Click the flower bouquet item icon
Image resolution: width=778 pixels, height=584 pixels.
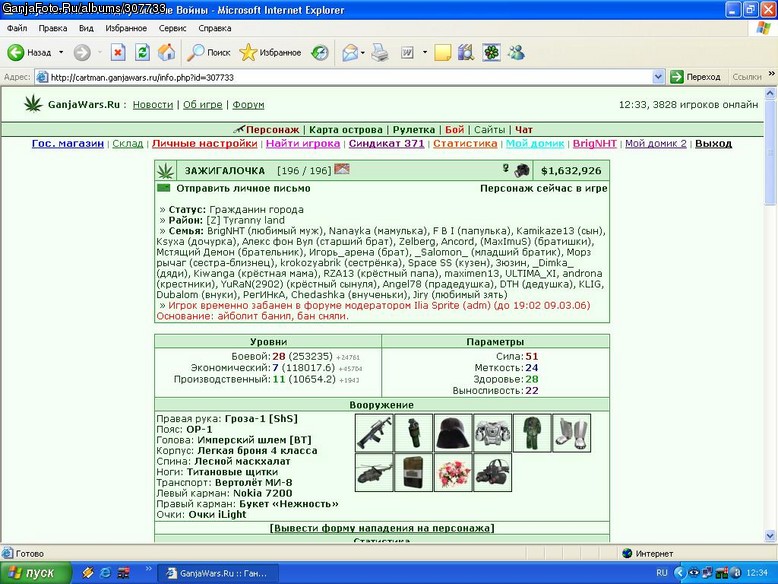pos(454,472)
